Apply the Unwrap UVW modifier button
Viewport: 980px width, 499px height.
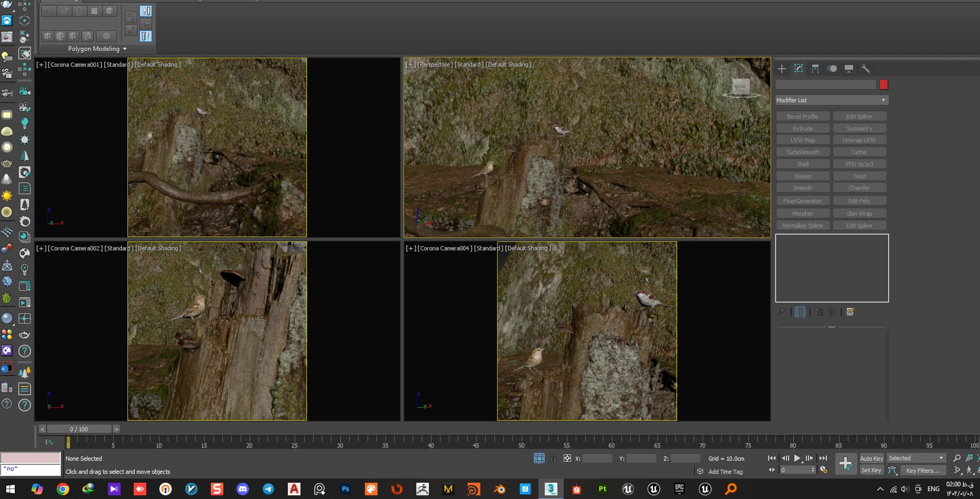tap(859, 140)
